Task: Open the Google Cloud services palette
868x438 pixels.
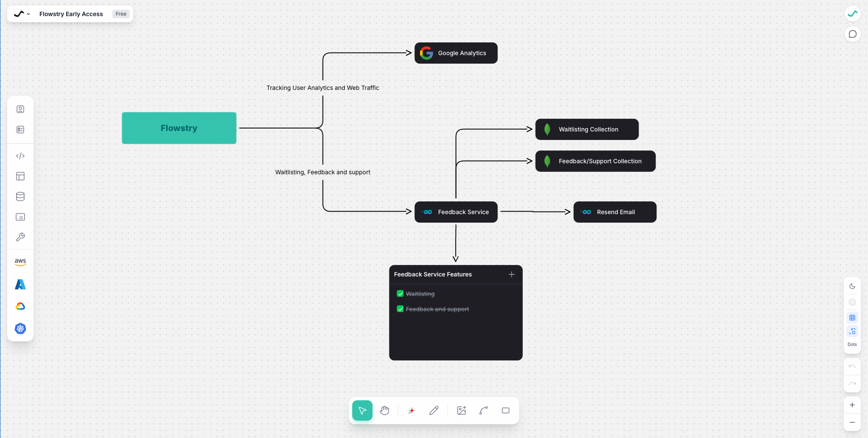Action: [20, 306]
